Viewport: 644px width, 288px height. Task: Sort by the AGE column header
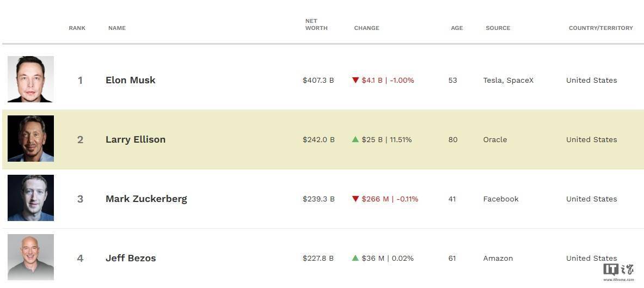(457, 28)
